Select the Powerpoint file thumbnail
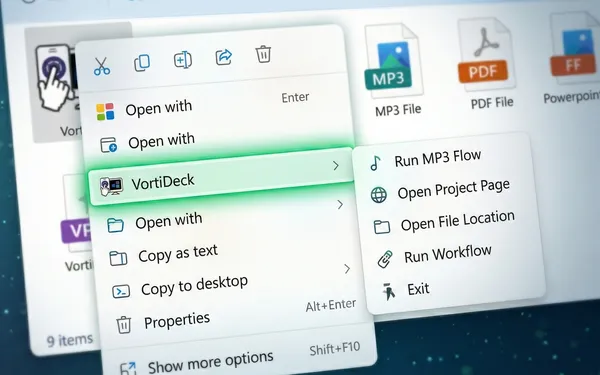Image resolution: width=600 pixels, height=375 pixels. (x=574, y=48)
